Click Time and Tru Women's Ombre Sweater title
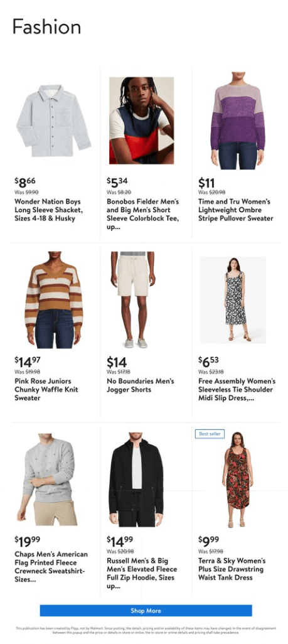Screen dimensions: 288x644 tap(236, 210)
